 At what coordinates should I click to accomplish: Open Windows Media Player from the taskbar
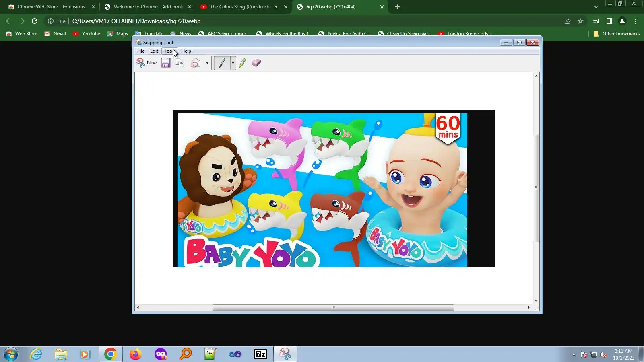(x=85, y=354)
